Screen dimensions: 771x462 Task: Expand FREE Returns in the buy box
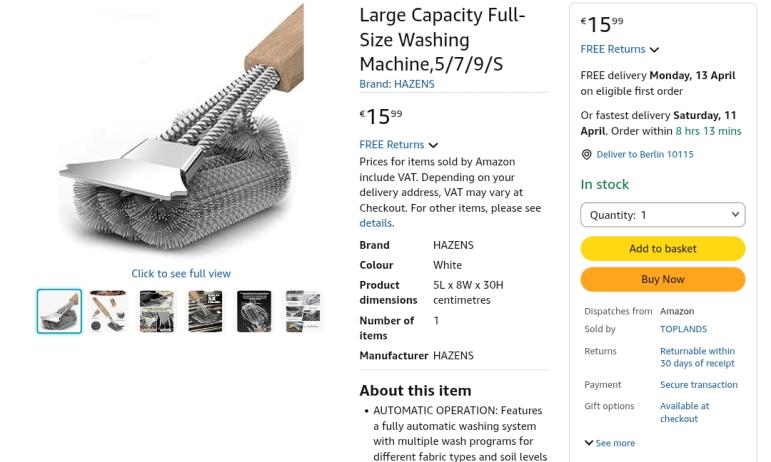(619, 49)
